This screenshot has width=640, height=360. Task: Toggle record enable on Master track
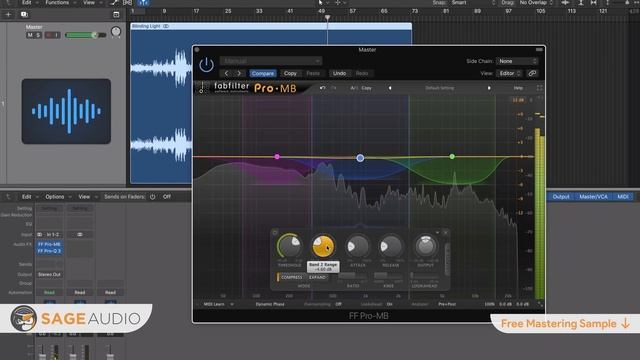pyautogui.click(x=49, y=36)
